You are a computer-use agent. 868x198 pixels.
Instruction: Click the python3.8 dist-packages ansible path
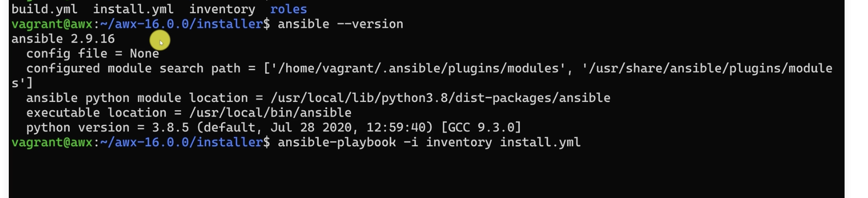(440, 98)
